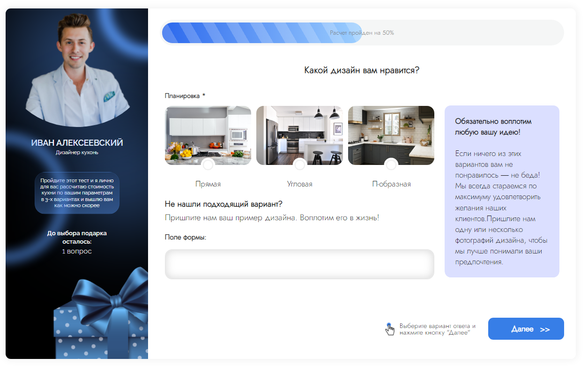
Task: Click the text Не нашли подходящий вариант?
Action: [x=223, y=204]
